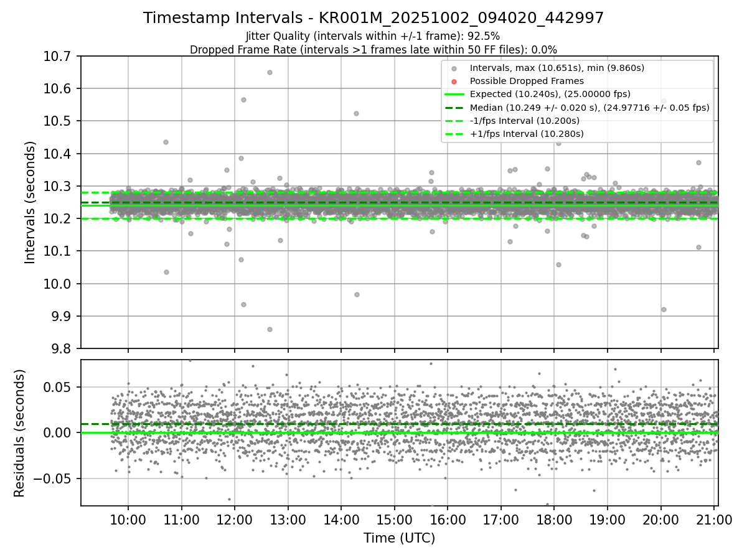747x560 pixels.
Task: Click the 10.1 y-axis tick label
Action: [57, 251]
